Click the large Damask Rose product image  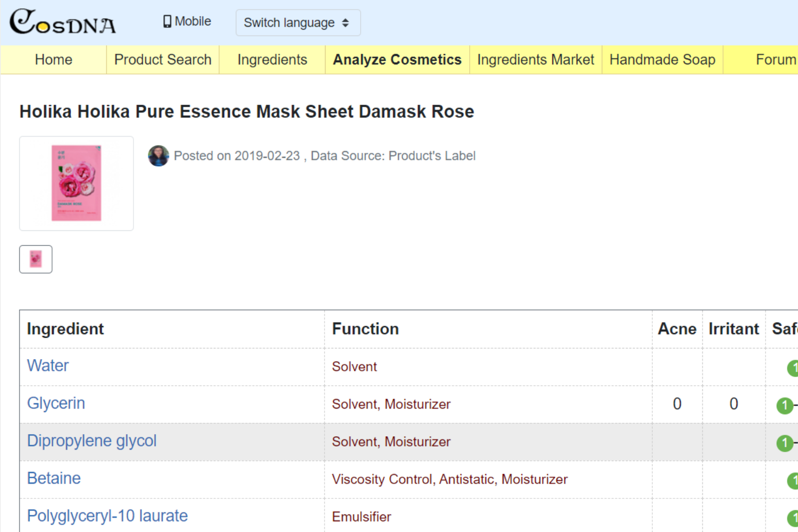77,184
